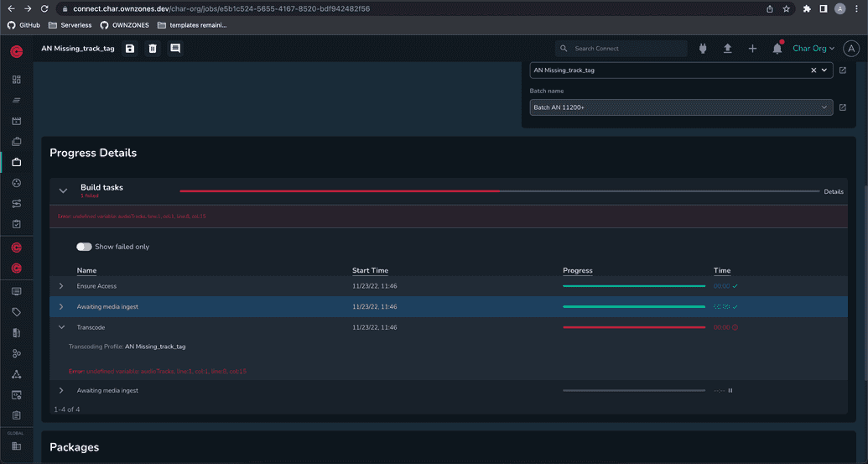Open the connected nodes triangle icon in the sidebar

[x=17, y=374]
